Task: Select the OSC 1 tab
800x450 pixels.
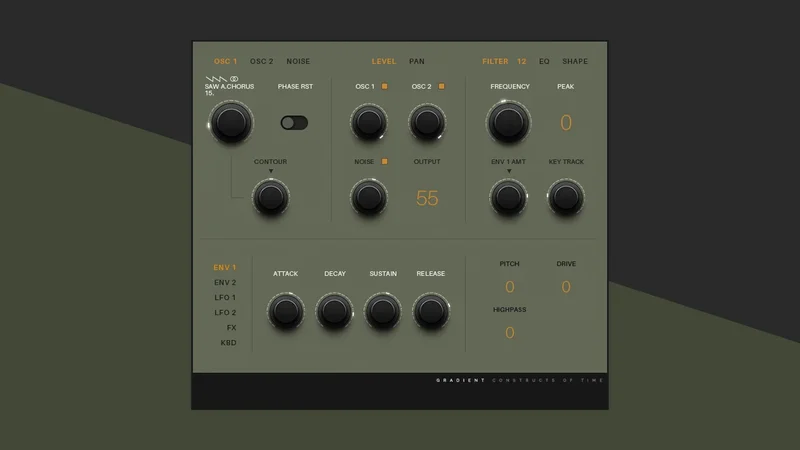Action: 225,61
